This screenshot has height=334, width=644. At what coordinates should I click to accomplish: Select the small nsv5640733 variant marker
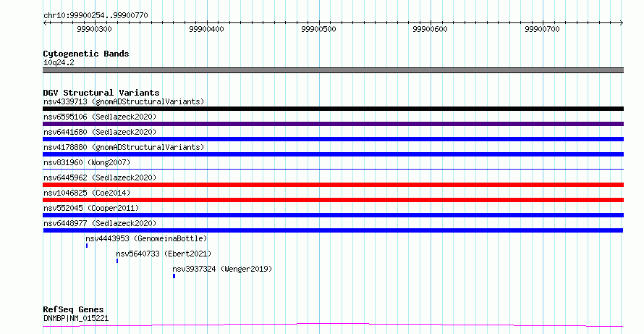point(117,261)
